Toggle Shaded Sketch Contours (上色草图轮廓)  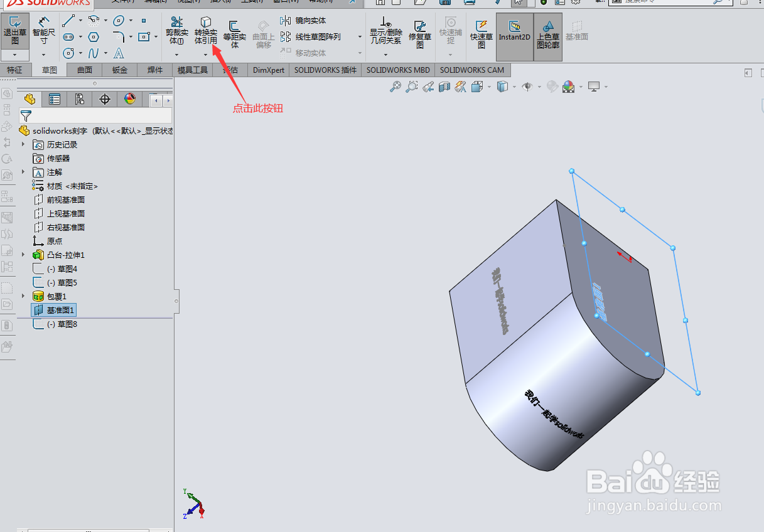[x=548, y=37]
